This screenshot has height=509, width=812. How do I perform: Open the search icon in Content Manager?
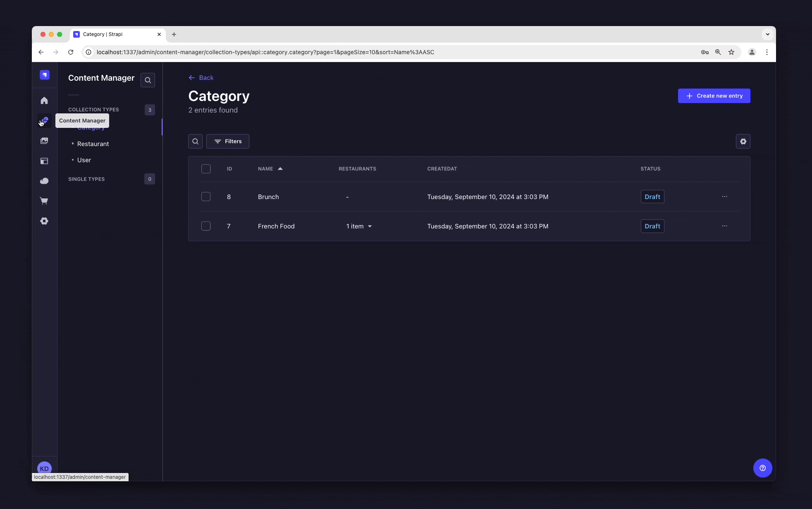(x=148, y=80)
